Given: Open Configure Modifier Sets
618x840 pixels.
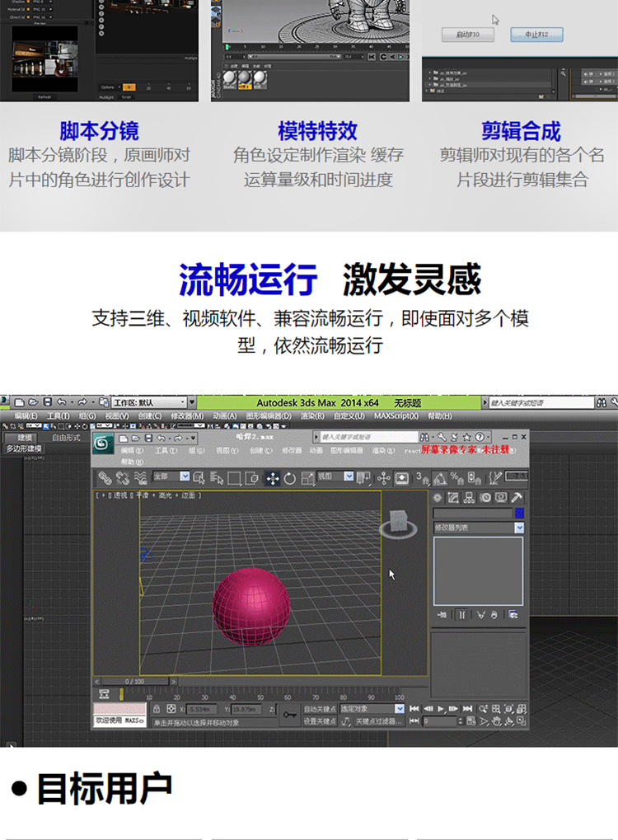Looking at the screenshot, I should tap(513, 614).
